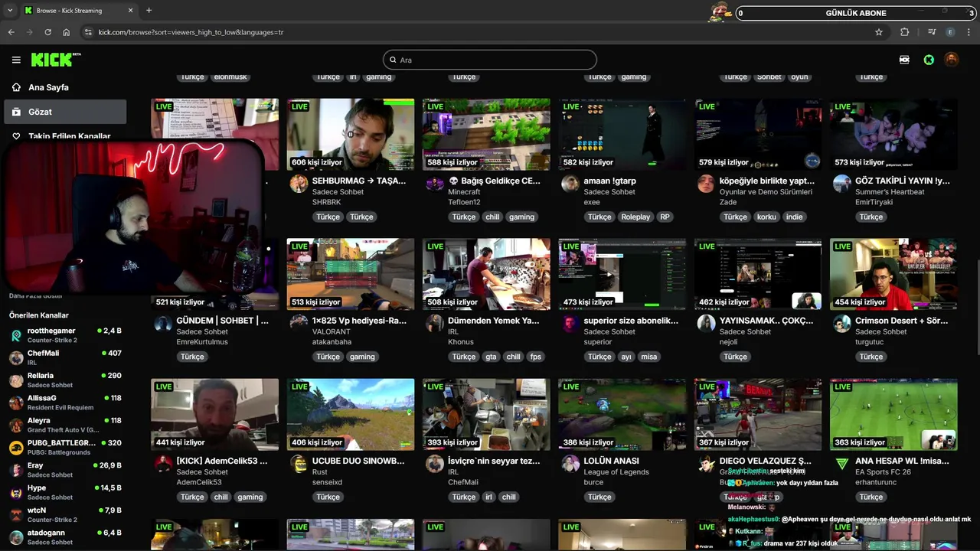Bookmark this page with star icon

879,32
